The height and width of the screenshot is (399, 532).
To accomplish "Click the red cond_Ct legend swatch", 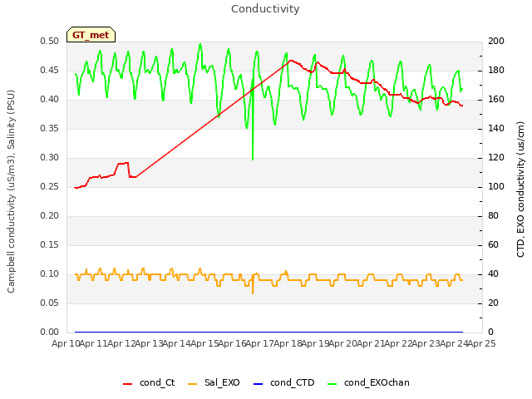I will (127, 384).
